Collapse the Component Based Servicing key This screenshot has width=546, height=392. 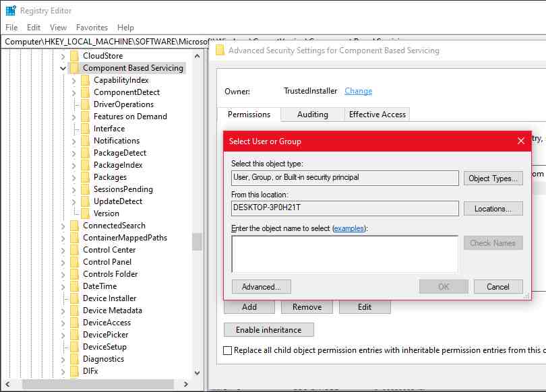[x=63, y=68]
